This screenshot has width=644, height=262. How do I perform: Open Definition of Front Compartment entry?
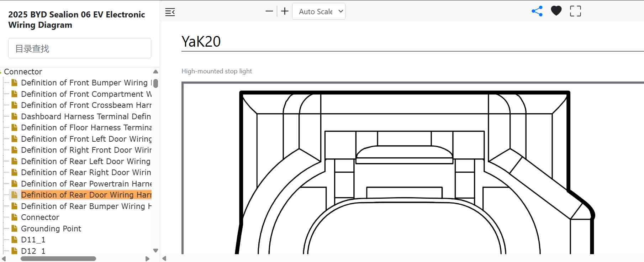tap(86, 94)
